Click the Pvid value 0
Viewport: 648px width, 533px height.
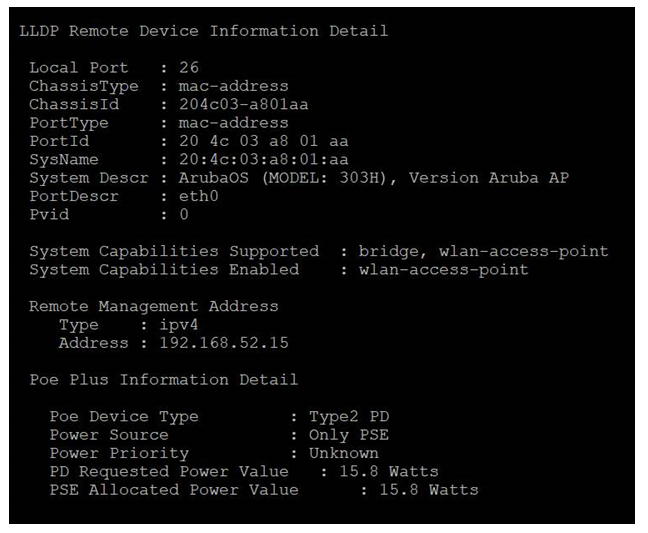pyautogui.click(x=184, y=214)
